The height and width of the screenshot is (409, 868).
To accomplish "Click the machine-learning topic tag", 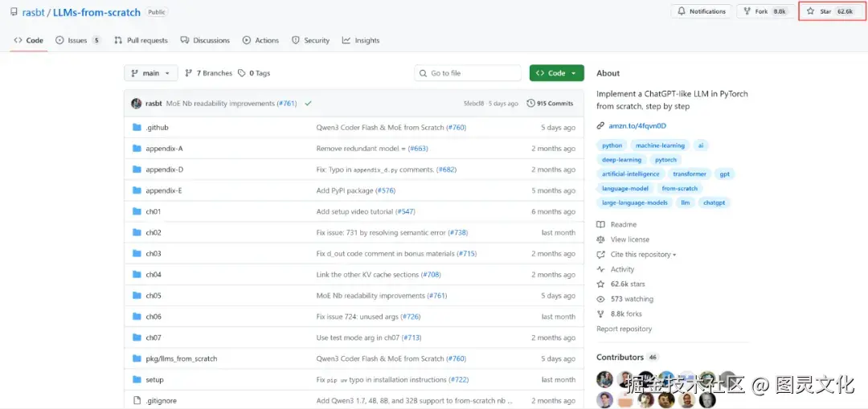I will [660, 145].
